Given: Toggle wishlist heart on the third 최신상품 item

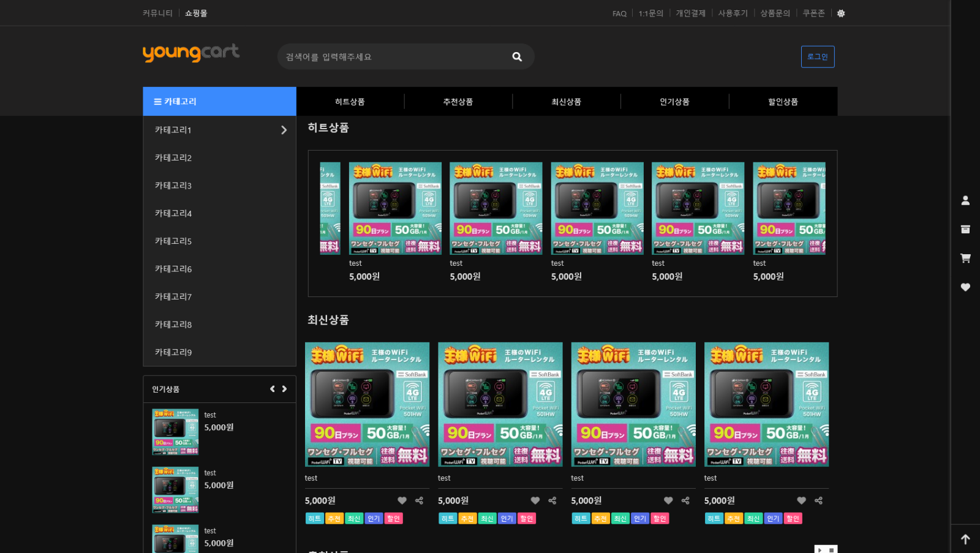Looking at the screenshot, I should pos(668,500).
